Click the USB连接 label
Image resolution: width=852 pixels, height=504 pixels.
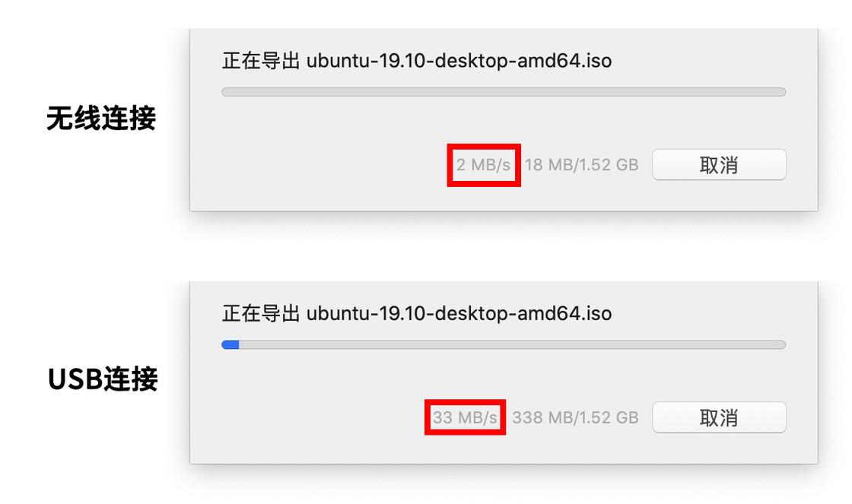(103, 379)
